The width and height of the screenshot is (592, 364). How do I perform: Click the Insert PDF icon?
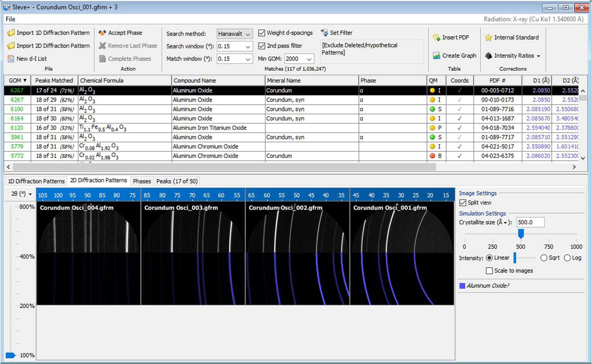point(436,38)
